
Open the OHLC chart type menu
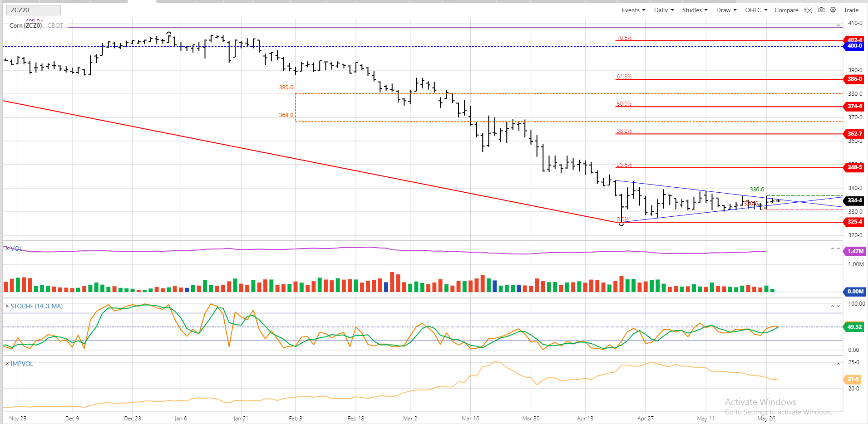tap(756, 10)
